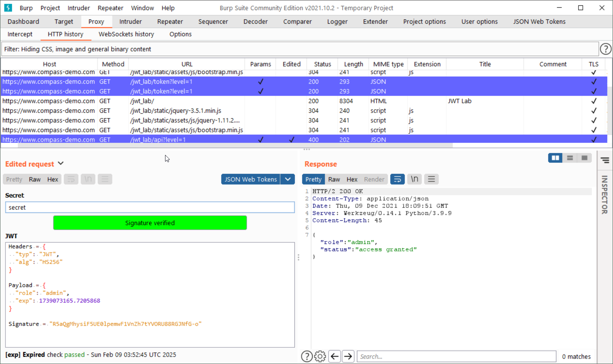Expand the Edited request dropdown chevron
Image resolution: width=613 pixels, height=364 pixels.
(x=61, y=164)
